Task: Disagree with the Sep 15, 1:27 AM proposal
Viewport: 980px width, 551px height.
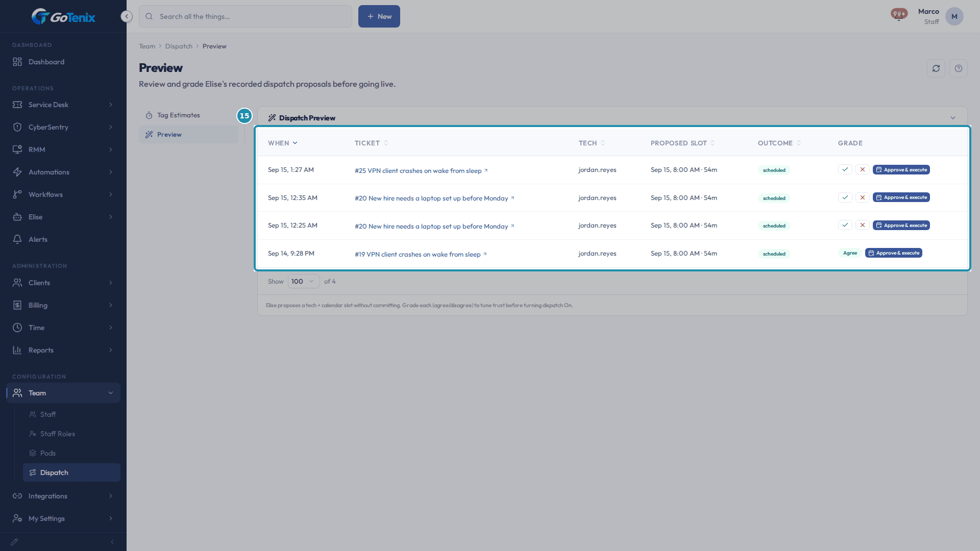Action: 862,169
